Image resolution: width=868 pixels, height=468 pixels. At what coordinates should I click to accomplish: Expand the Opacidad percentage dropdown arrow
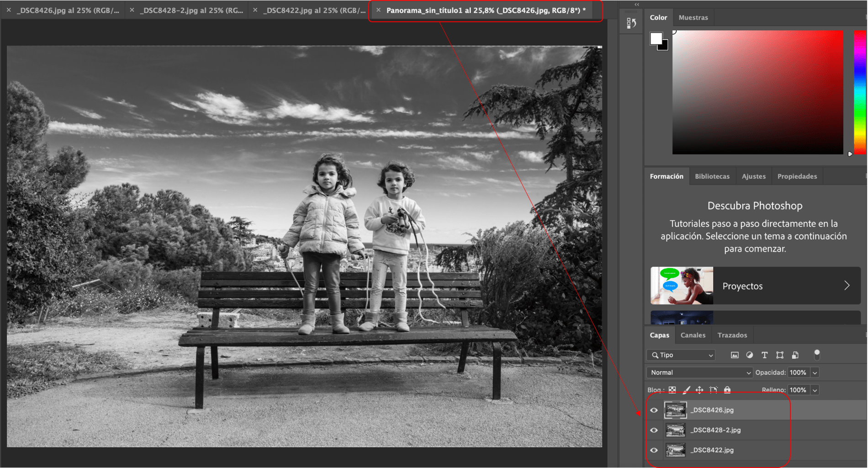pyautogui.click(x=815, y=372)
